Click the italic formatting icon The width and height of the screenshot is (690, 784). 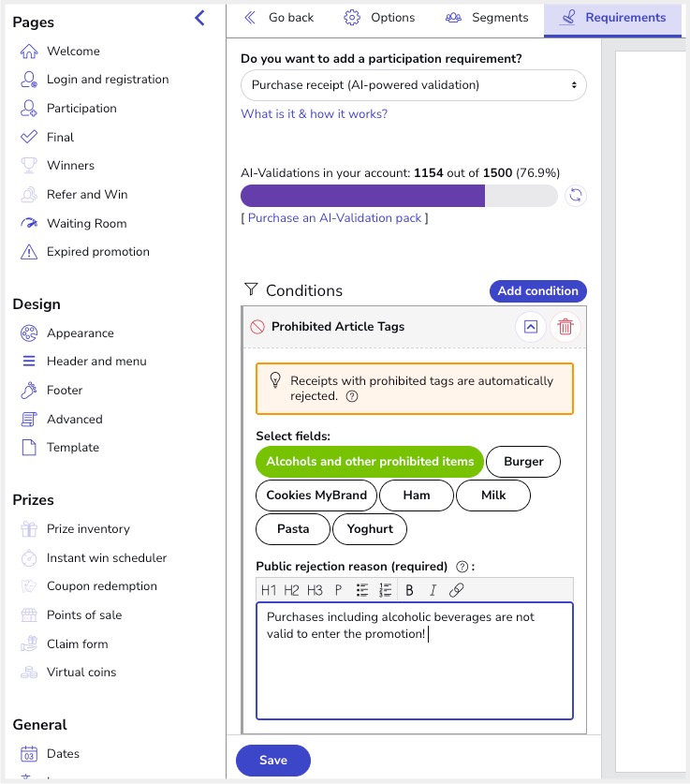pos(433,590)
